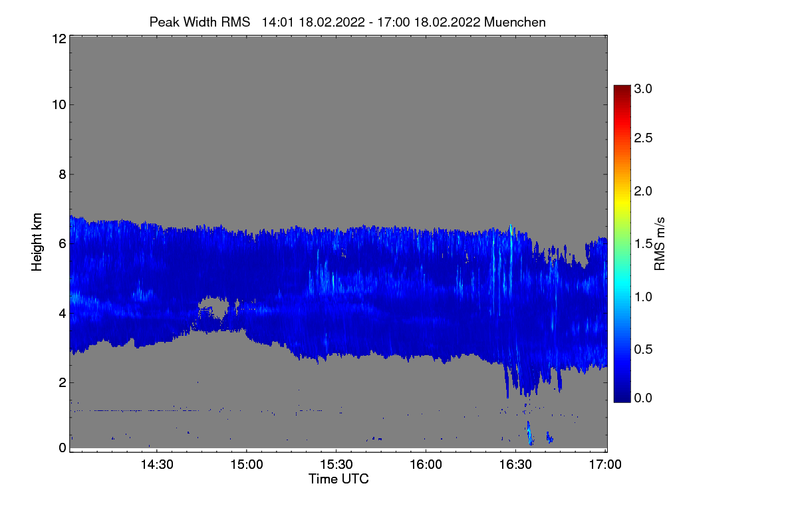Click the 'Time UTC' x-axis label
The width and height of the screenshot is (798, 532).
[338, 479]
